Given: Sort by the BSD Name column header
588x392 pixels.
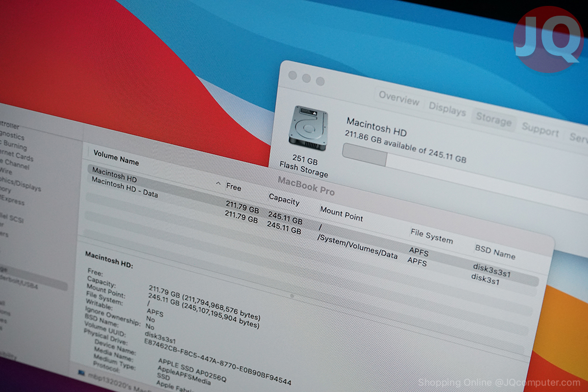Looking at the screenshot, I should coord(495,251).
